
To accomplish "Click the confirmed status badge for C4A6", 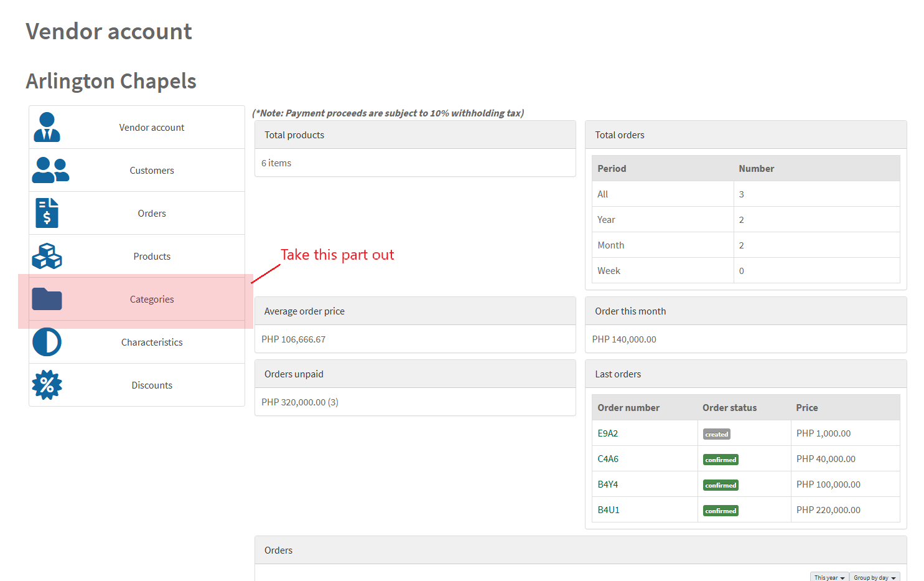I will (721, 460).
